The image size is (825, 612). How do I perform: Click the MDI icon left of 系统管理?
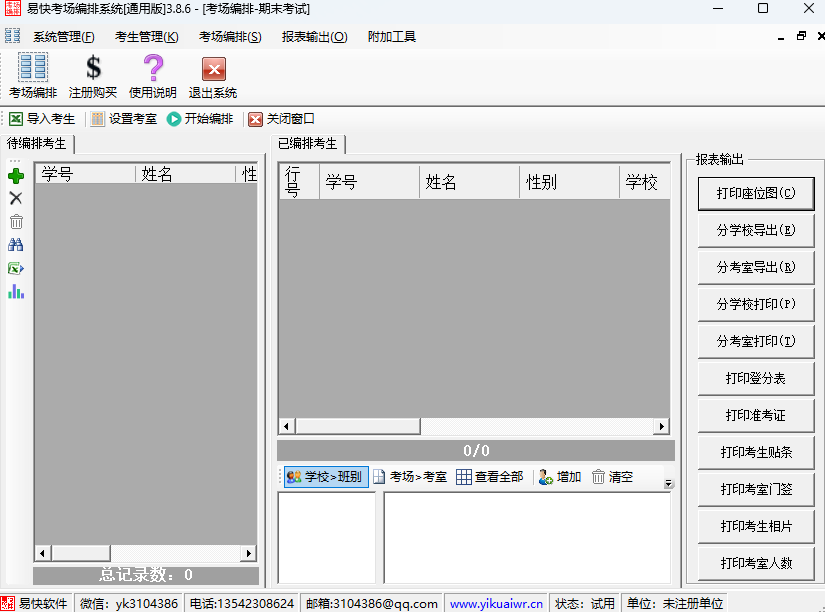(x=13, y=36)
